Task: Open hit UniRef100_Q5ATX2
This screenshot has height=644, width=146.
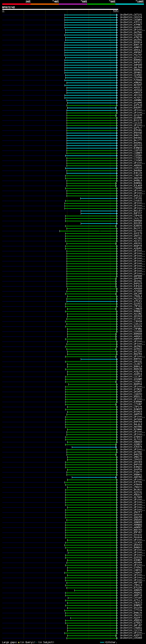Action: tap(131, 236)
